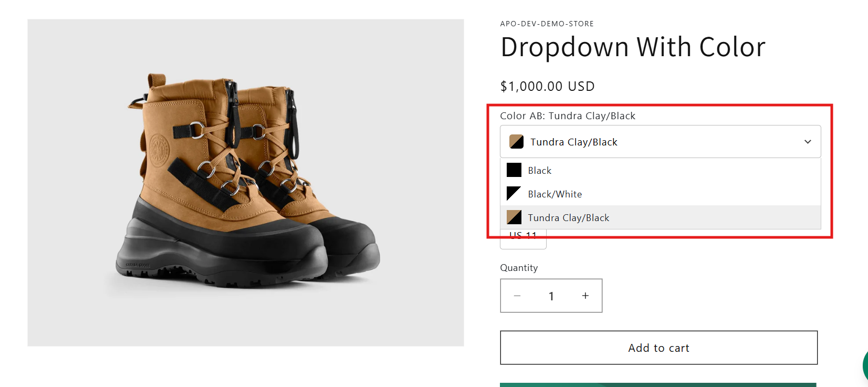This screenshot has height=387, width=868.
Task: Click the green button below Add to cart
Action: (x=658, y=384)
